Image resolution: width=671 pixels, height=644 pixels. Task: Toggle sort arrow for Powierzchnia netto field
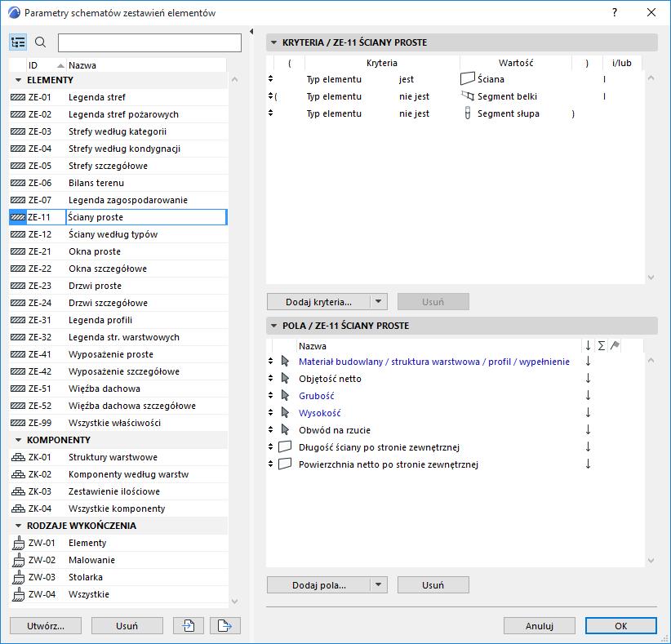[588, 464]
